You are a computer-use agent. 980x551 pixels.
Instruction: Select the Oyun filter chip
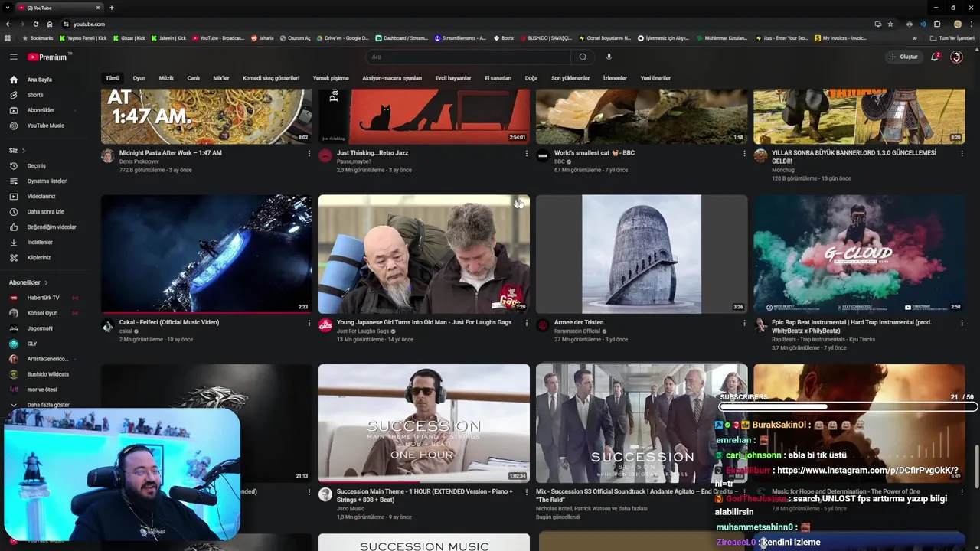tap(139, 78)
